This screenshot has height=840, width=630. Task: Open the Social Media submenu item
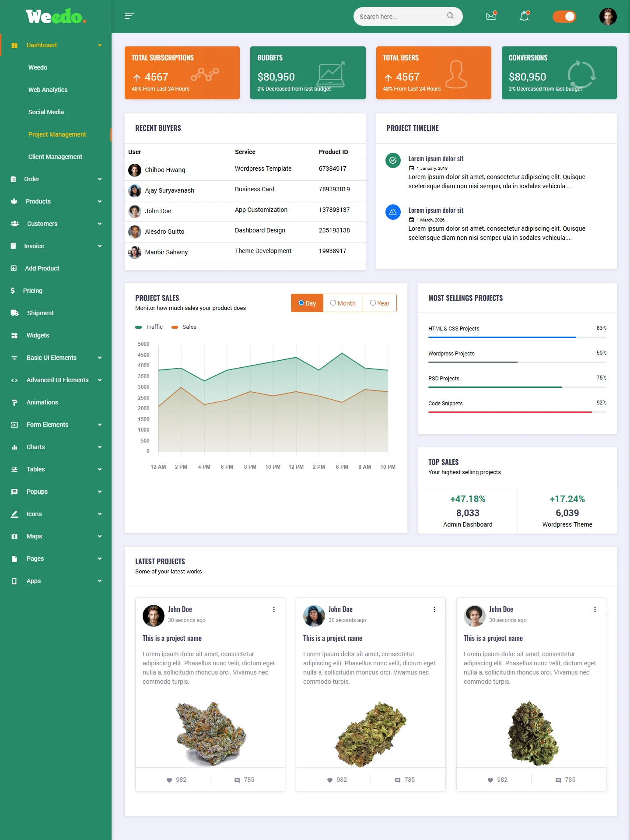(x=46, y=112)
